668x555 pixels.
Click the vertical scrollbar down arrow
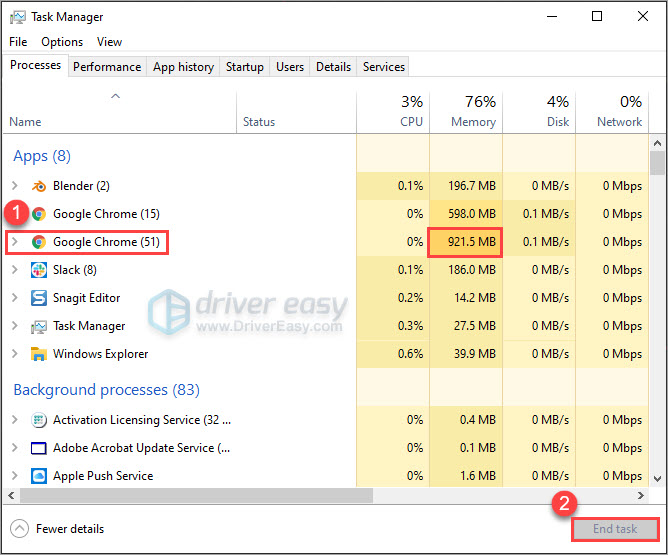click(x=657, y=479)
